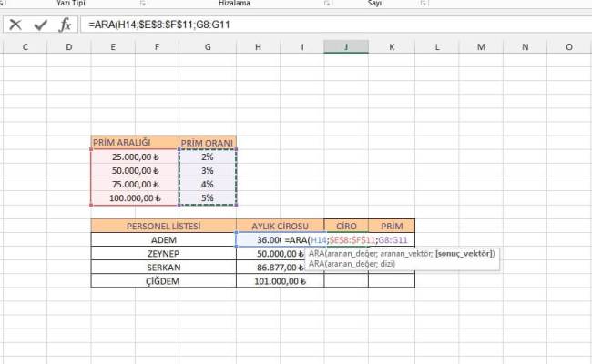Select ÇİĞDEM's empty PRİM cell

point(392,281)
